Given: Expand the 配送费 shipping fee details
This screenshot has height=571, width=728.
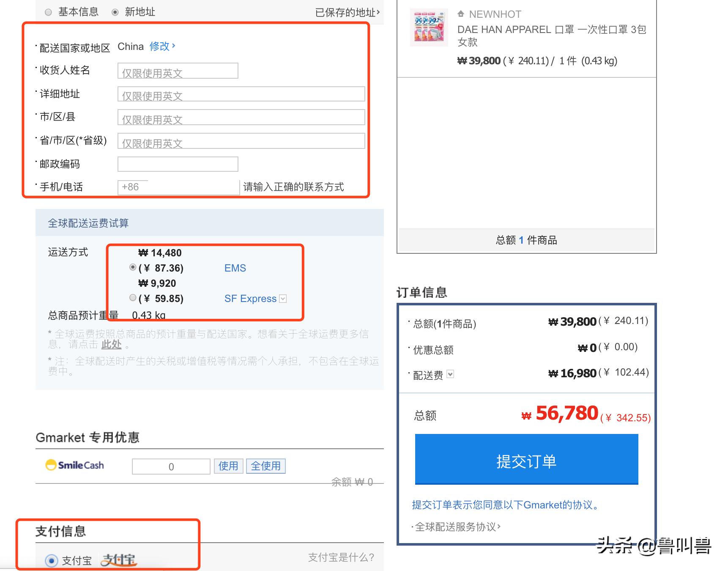Looking at the screenshot, I should (451, 374).
